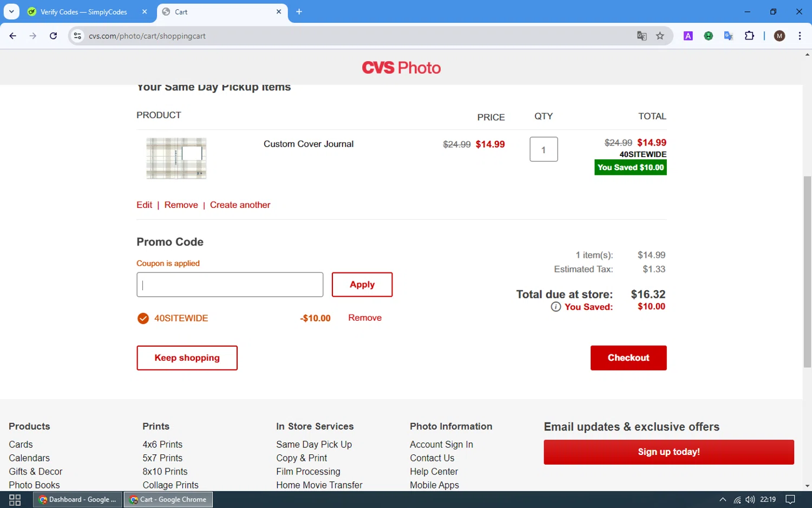Click Create another link
Image resolution: width=812 pixels, height=508 pixels.
pos(240,205)
